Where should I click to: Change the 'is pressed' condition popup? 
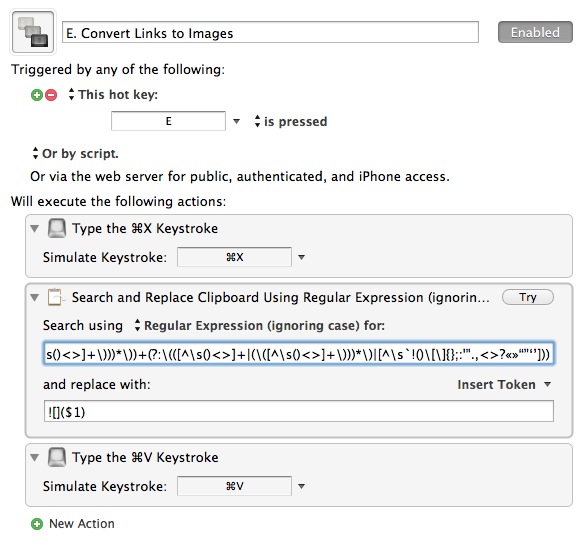pyautogui.click(x=290, y=121)
